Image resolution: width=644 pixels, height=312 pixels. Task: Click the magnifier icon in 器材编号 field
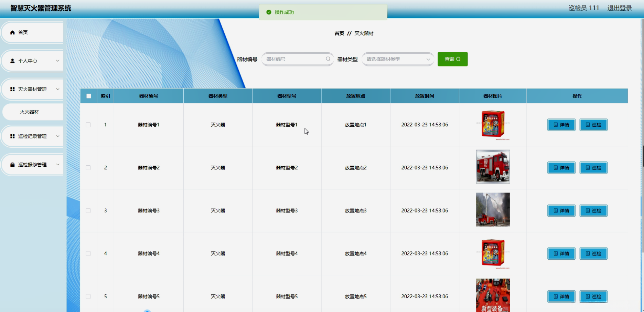(328, 59)
